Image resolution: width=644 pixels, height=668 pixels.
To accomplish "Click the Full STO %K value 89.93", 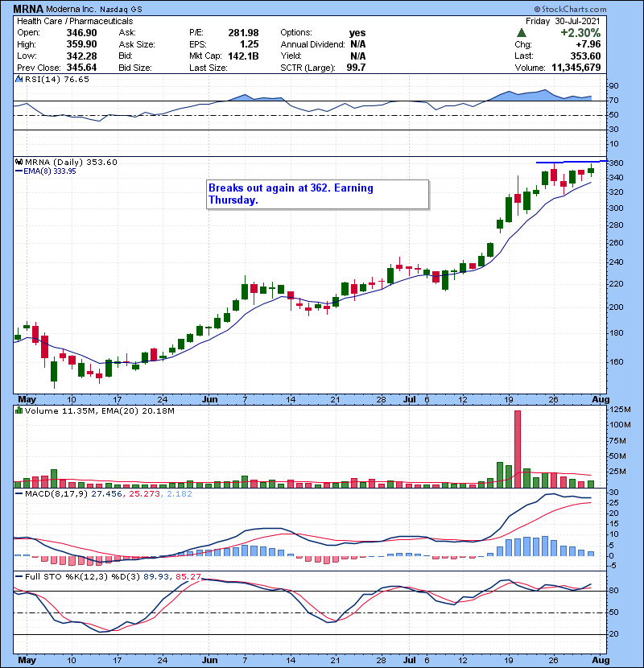I will point(155,576).
